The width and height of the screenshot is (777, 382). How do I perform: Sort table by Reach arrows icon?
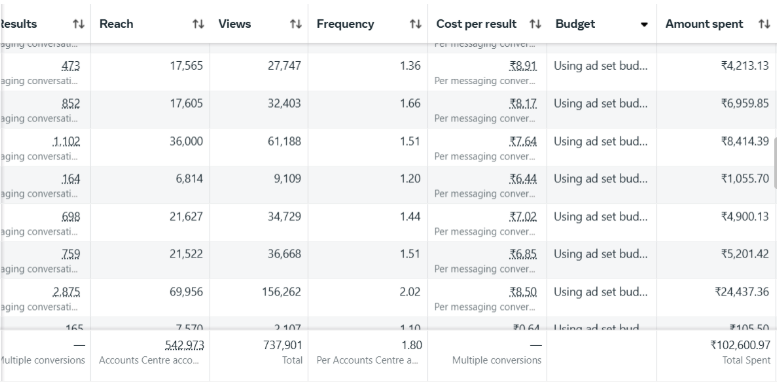pos(198,24)
